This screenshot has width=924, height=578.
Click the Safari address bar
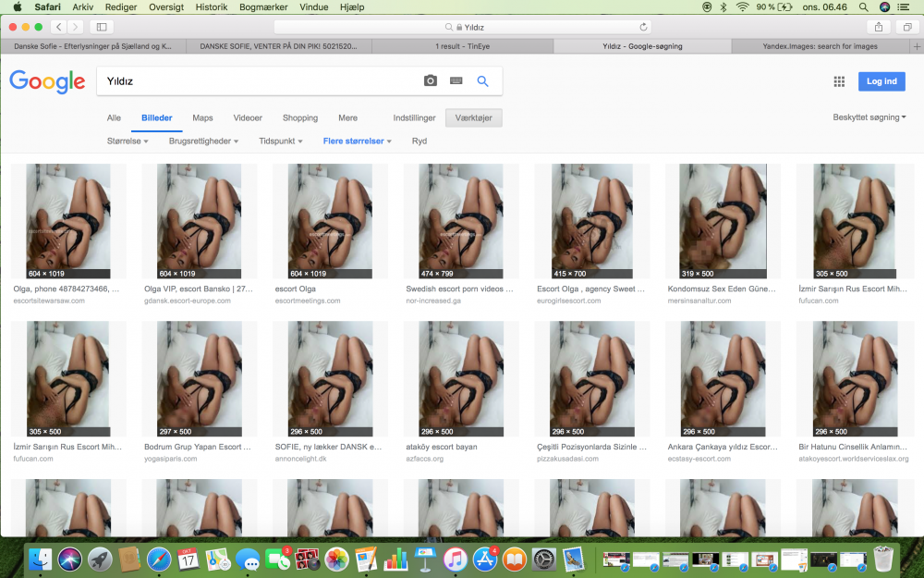pyautogui.click(x=463, y=27)
